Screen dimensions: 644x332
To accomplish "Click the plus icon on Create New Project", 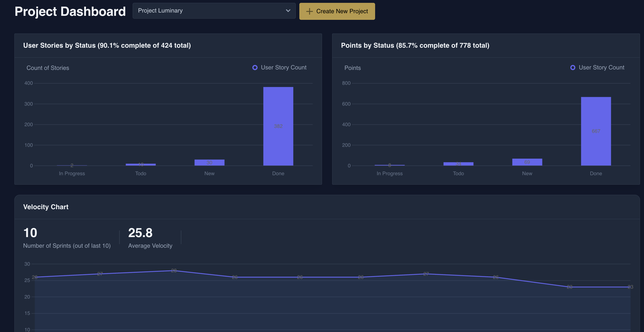I will pos(309,11).
